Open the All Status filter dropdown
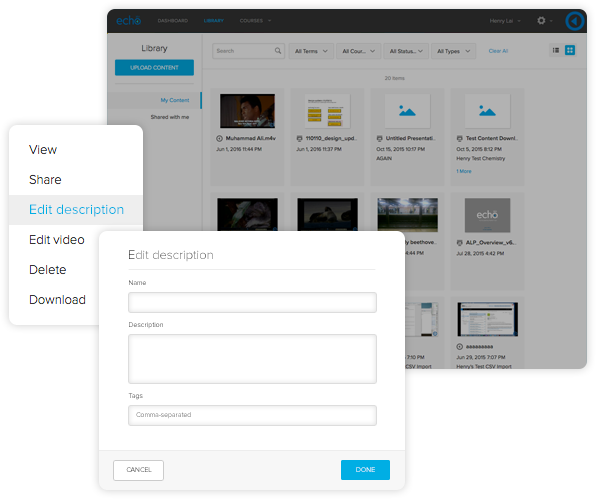This screenshot has width=596, height=499. 406,51
